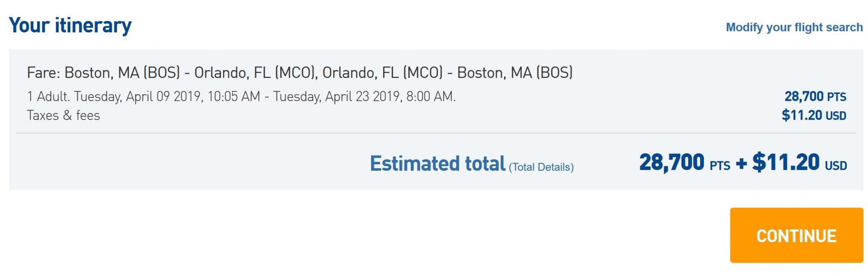
Task: Click the 28,700 PTS fare amount above taxes
Action: 815,96
